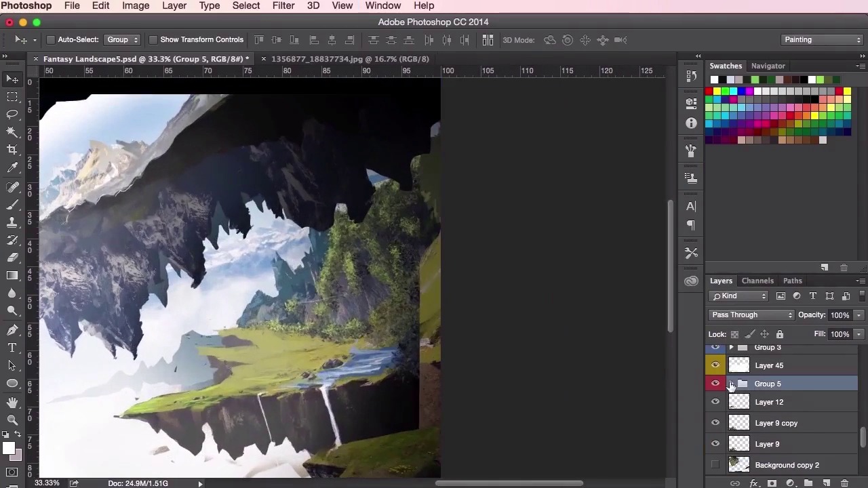Toggle lock all layer button
The image size is (868, 488).
coord(779,334)
